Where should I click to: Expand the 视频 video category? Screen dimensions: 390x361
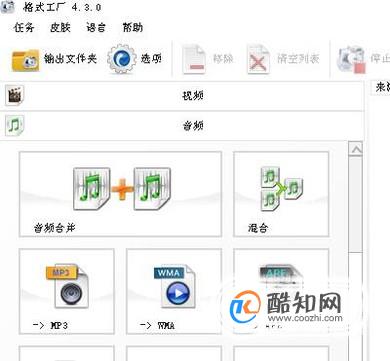(182, 96)
